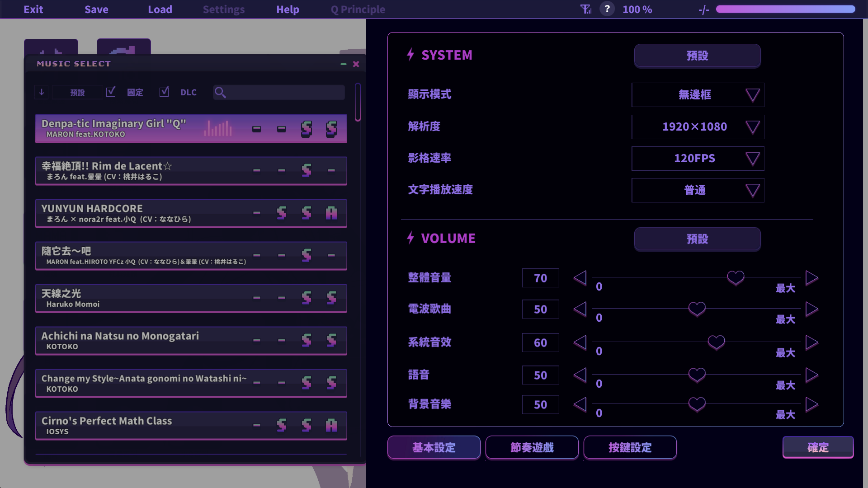
Task: Click the A rank icon on YUNYUN HARDCORE
Action: coord(331,213)
